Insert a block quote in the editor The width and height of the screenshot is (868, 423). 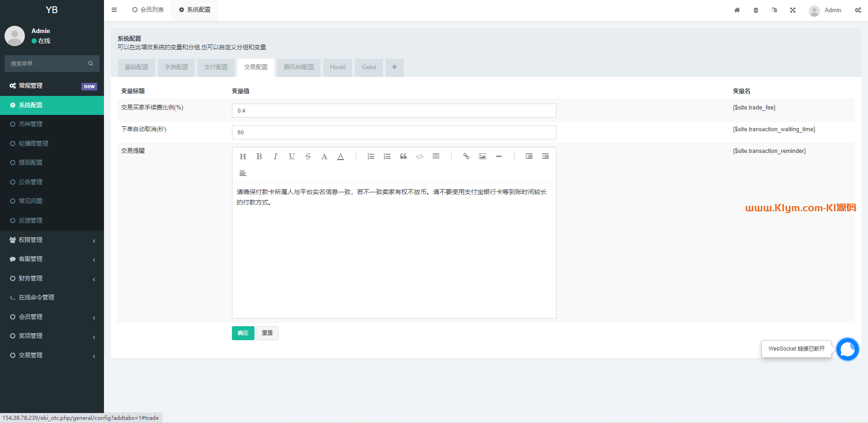403,157
